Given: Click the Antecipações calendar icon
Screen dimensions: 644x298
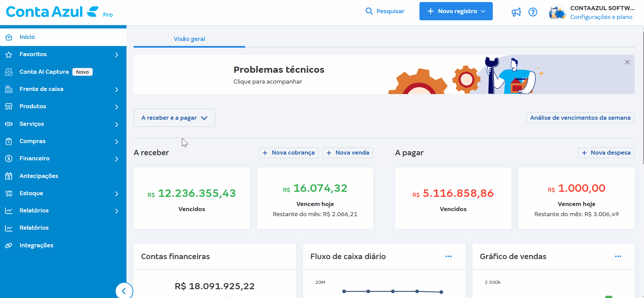Looking at the screenshot, I should (9, 176).
